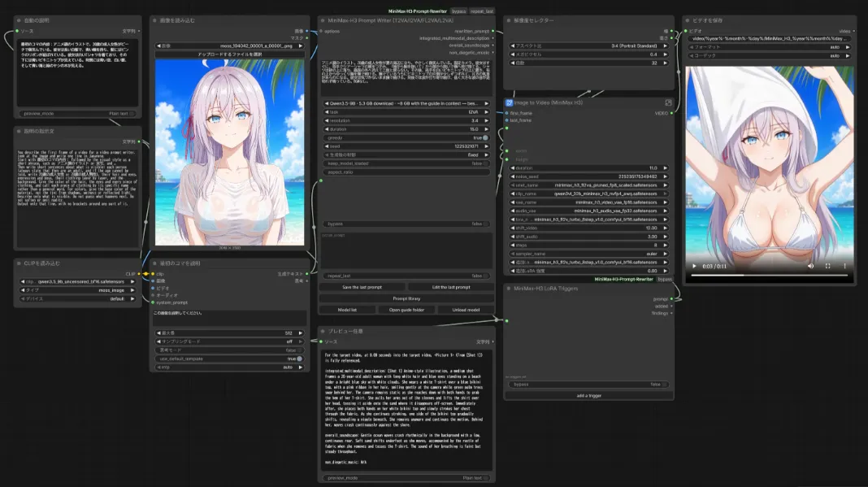Screen dimensions: 868x487
Task: Click the video filename prefix input field
Action: [x=770, y=39]
